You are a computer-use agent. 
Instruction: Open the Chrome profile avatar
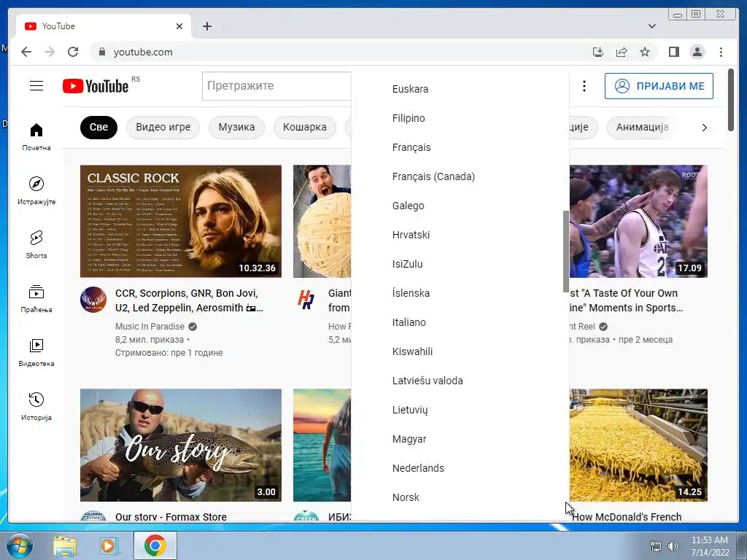click(x=697, y=52)
